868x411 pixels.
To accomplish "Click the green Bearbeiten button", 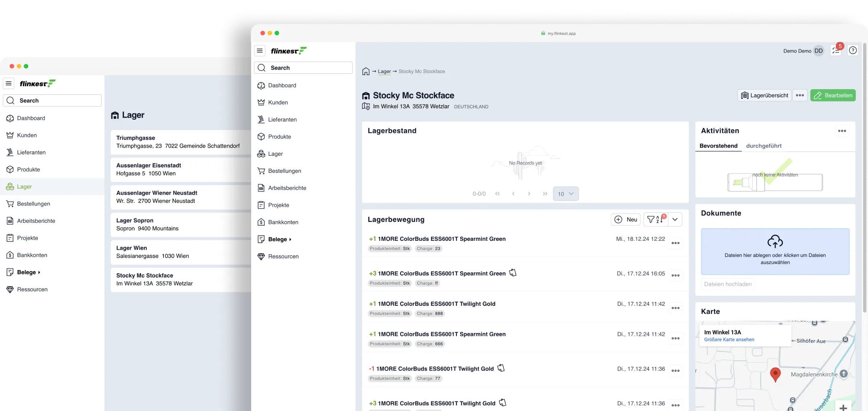I will click(833, 96).
